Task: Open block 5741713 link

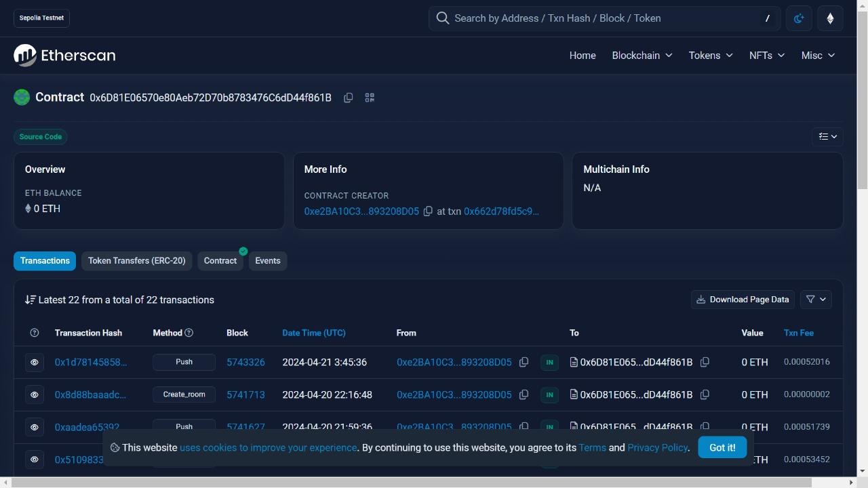Action: (x=245, y=394)
